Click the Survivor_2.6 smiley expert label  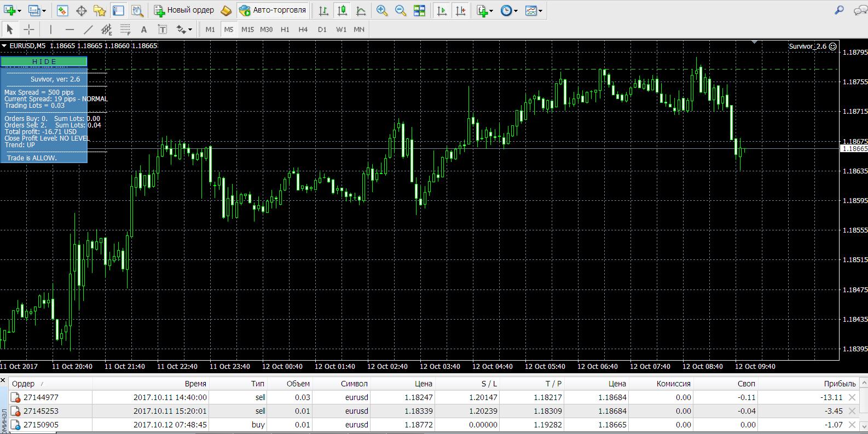(813, 47)
